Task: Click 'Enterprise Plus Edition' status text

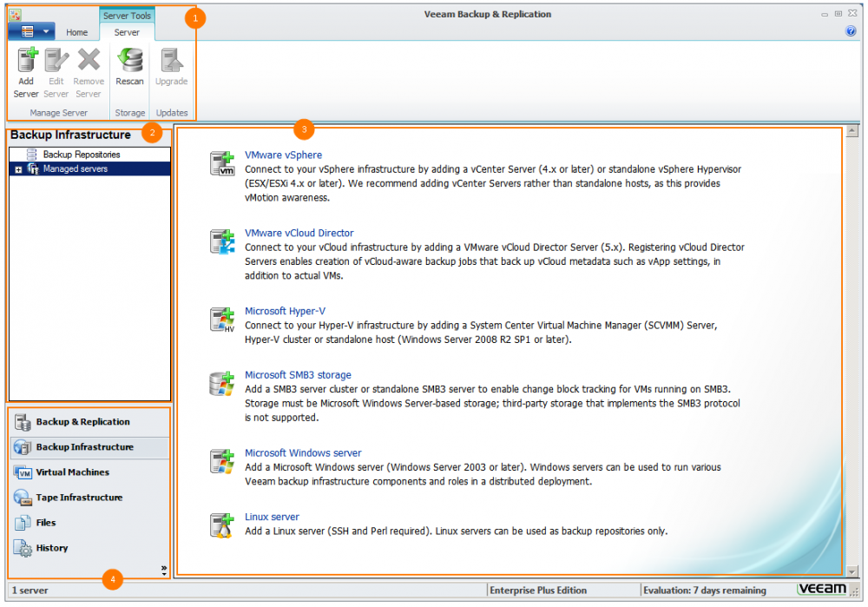Action: (538, 591)
